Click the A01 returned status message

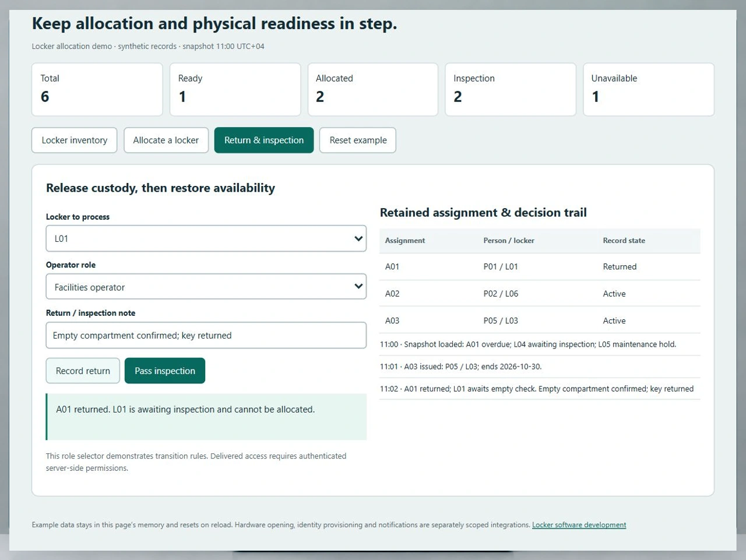pos(206,417)
